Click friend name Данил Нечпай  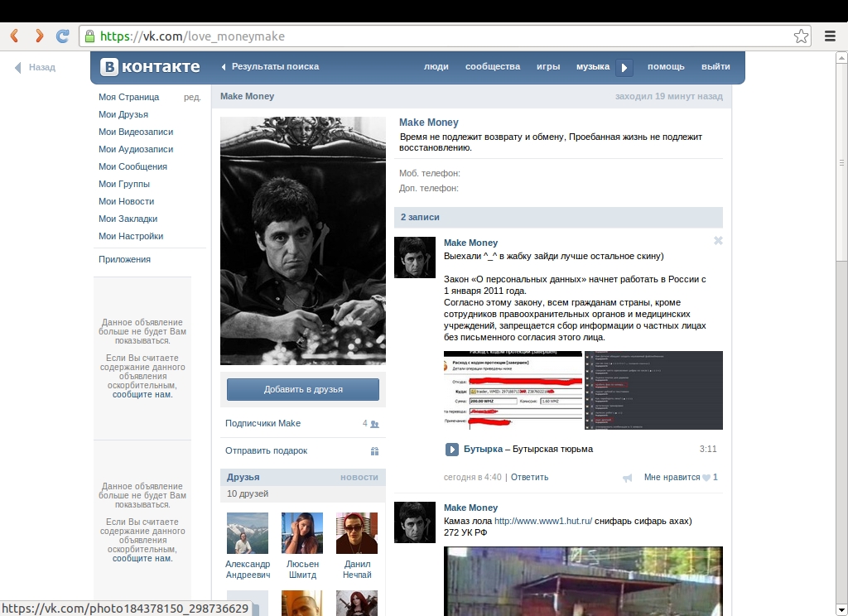[357, 570]
